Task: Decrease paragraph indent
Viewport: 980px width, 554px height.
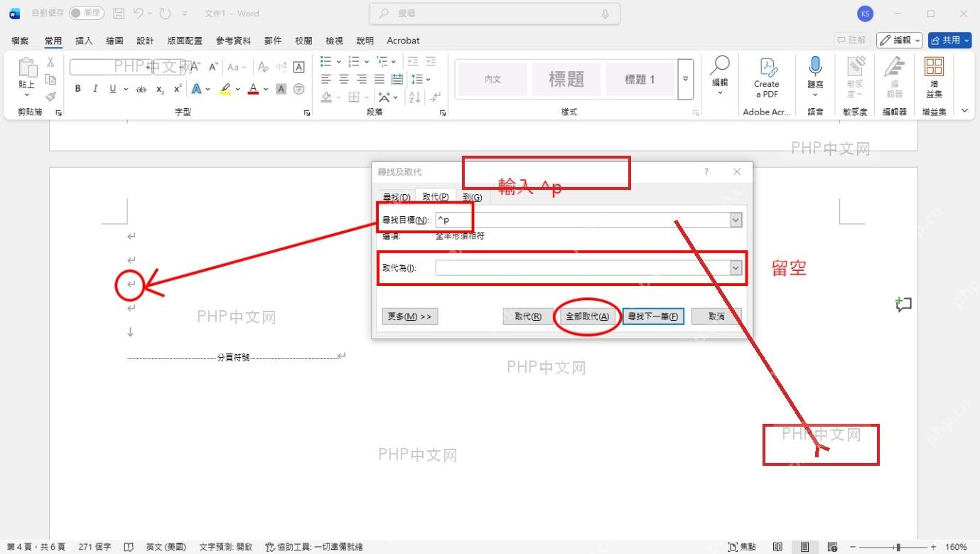Action: tap(413, 61)
